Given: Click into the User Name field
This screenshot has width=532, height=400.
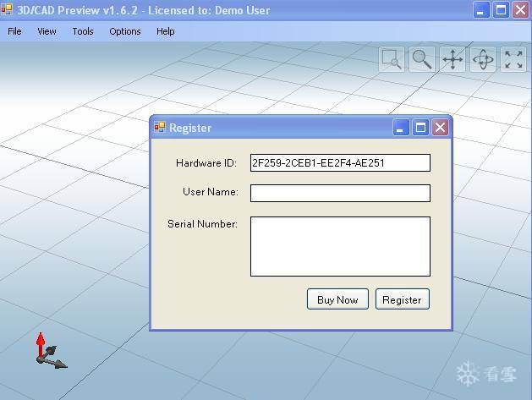Looking at the screenshot, I should coord(340,193).
